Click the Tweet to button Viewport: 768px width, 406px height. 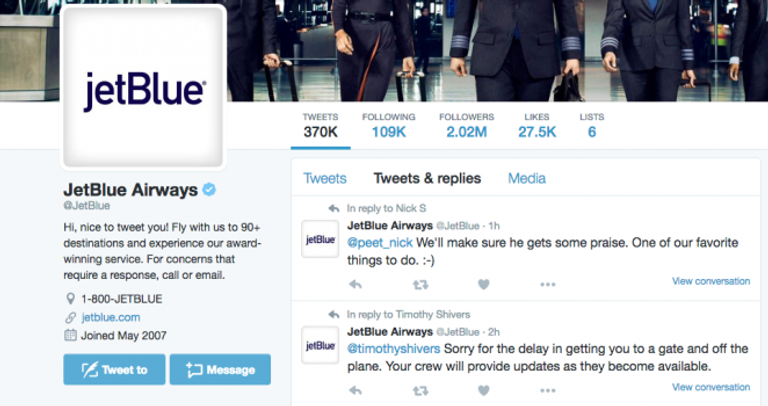coord(114,369)
